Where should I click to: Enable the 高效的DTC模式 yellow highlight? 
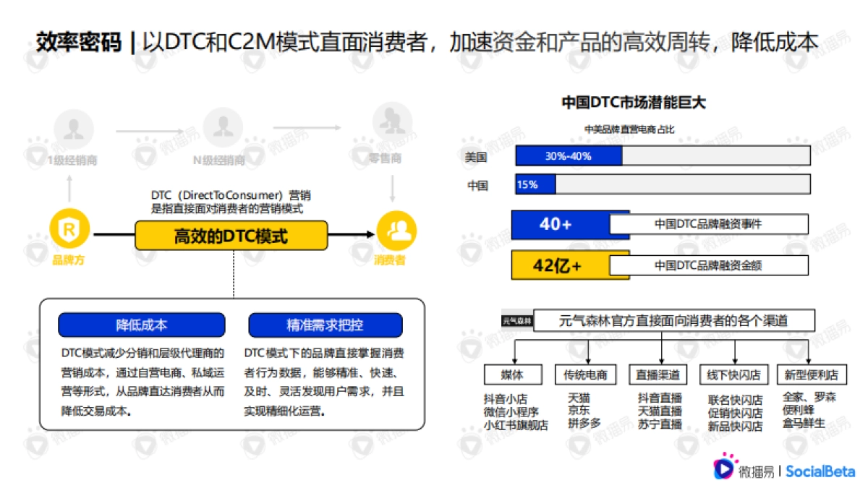coord(231,236)
